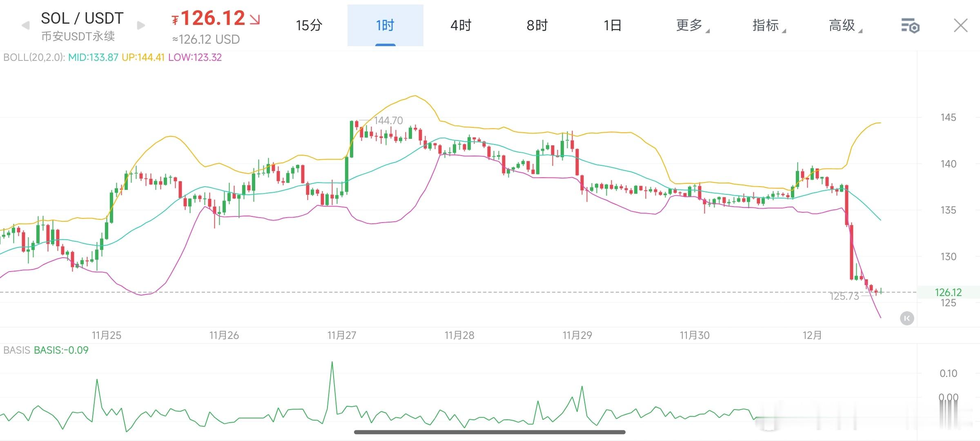Click current price tag 126.12 on axis
Viewport: 980px width, 441px height.
(948, 292)
